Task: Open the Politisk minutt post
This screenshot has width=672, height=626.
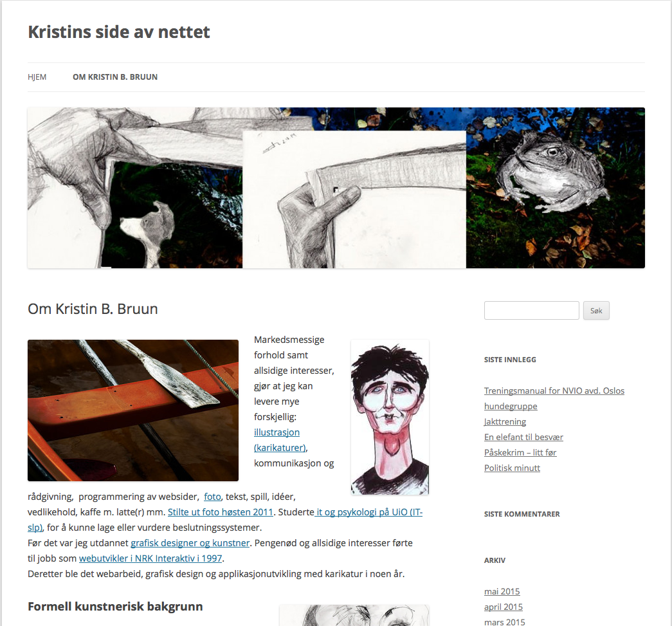Action: point(512,468)
